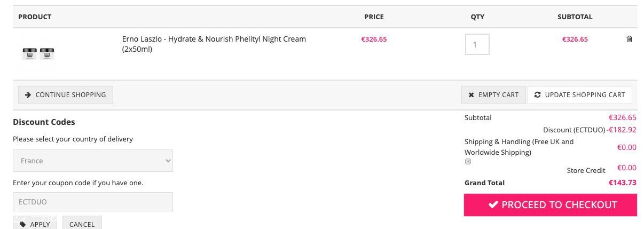Screen dimensions: 644x229
Task: Open the France country of delivery dropdown
Action: 92,161
